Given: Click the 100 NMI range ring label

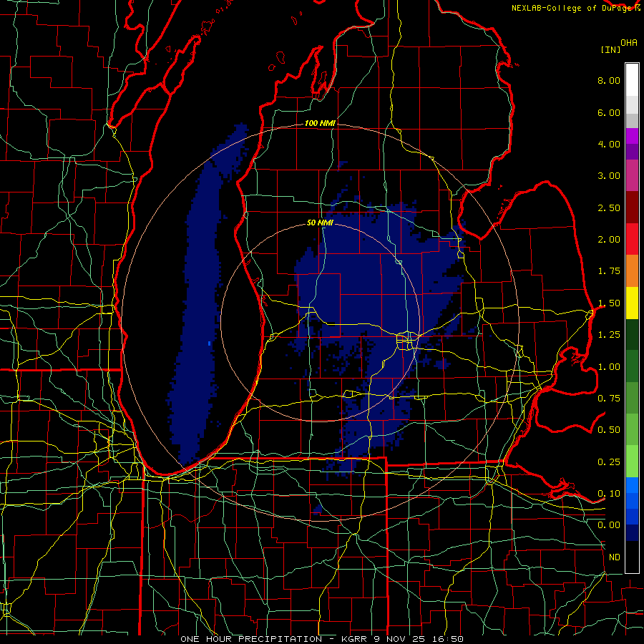Looking at the screenshot, I should click(x=320, y=123).
